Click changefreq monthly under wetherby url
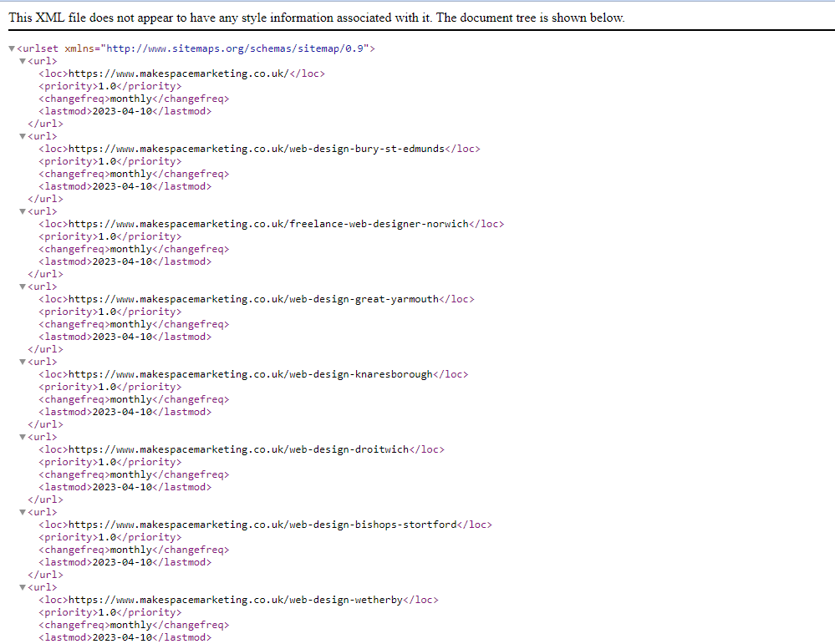Viewport: 835px width, 644px height. click(x=134, y=625)
